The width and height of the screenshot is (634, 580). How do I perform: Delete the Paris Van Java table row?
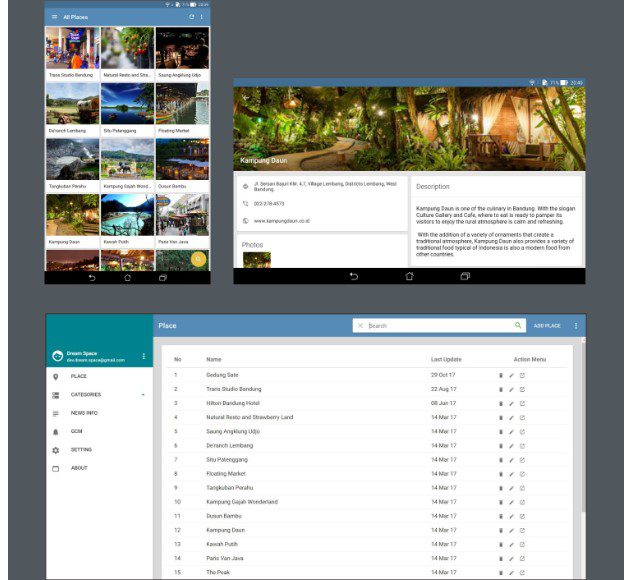coord(501,559)
